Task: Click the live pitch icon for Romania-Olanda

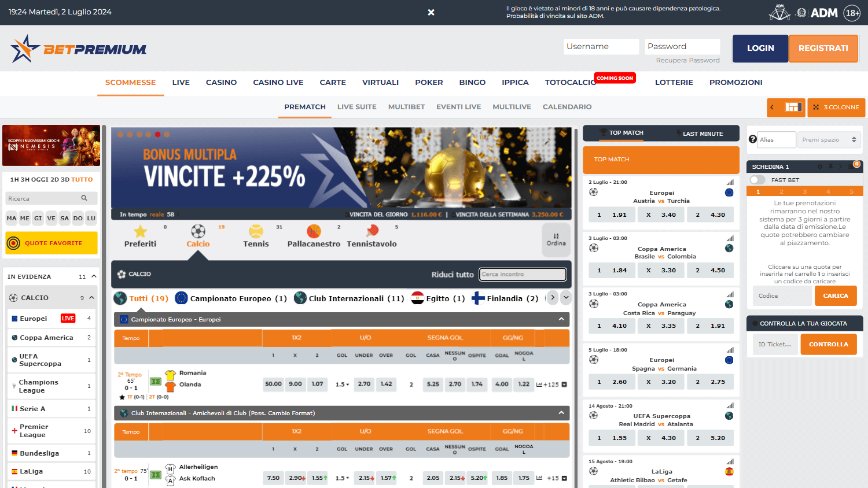Action: coord(156,382)
